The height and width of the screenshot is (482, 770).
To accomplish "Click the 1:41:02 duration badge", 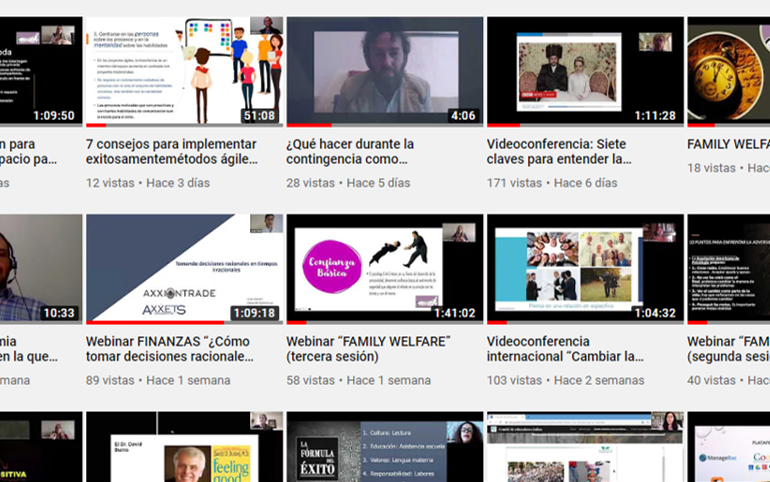I will (455, 313).
